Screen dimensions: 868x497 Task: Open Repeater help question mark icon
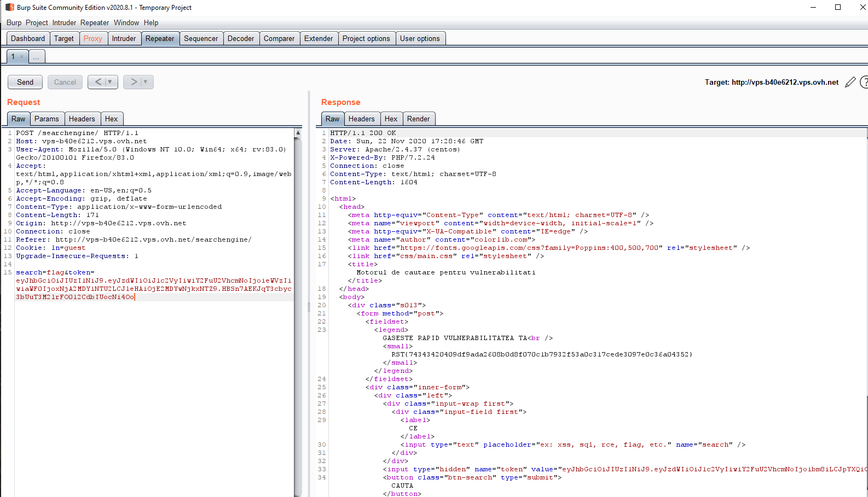(864, 82)
